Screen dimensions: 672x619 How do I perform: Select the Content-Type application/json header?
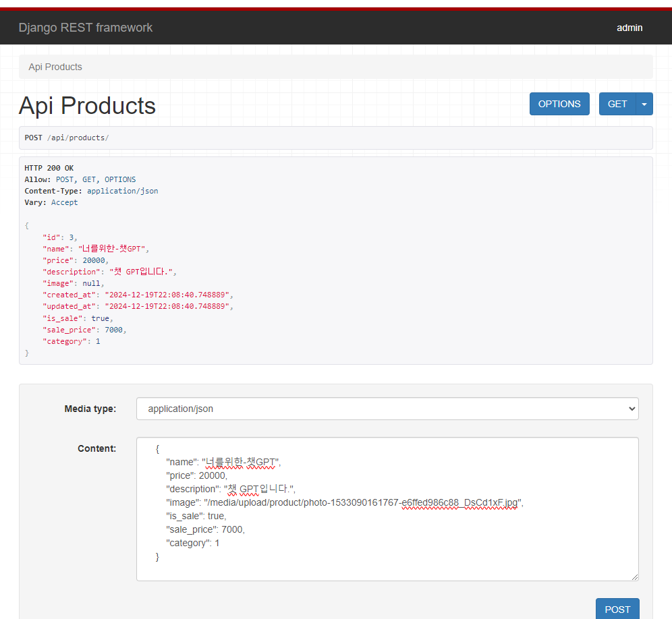click(91, 191)
